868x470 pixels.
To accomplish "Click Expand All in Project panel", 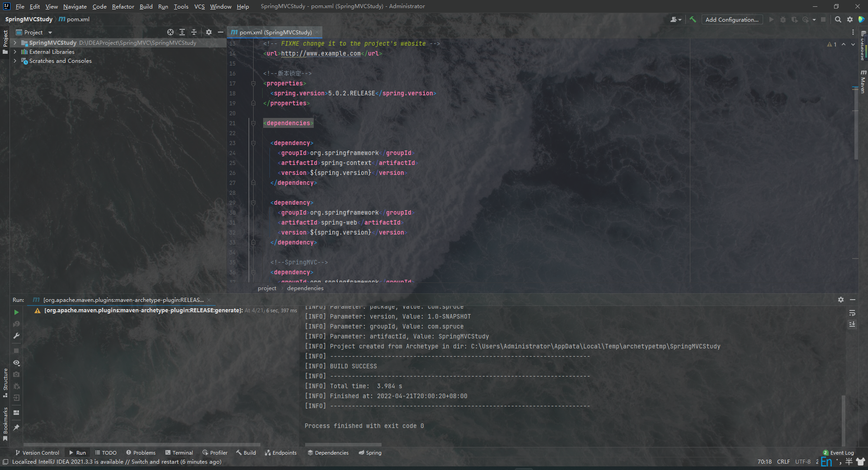I will (182, 32).
